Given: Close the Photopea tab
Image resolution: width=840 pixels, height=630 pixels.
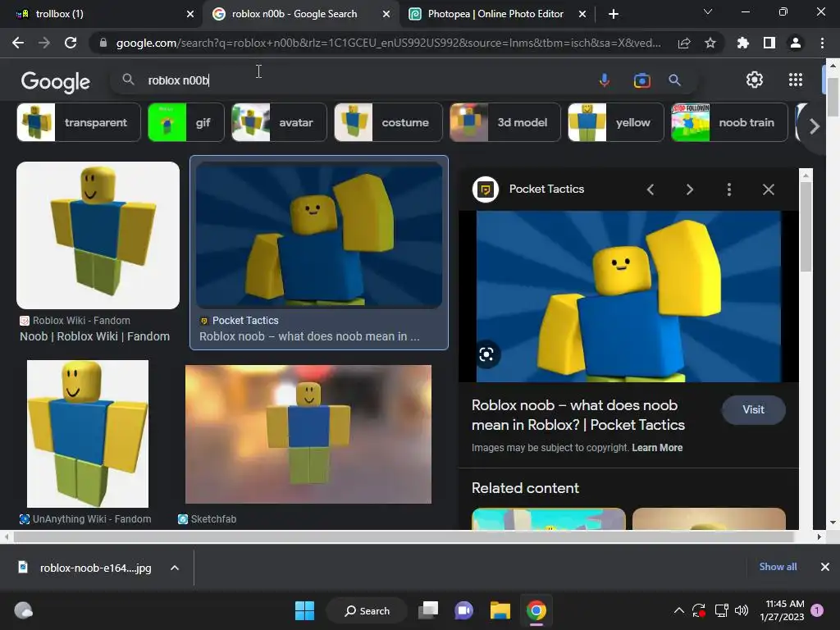Looking at the screenshot, I should [582, 14].
